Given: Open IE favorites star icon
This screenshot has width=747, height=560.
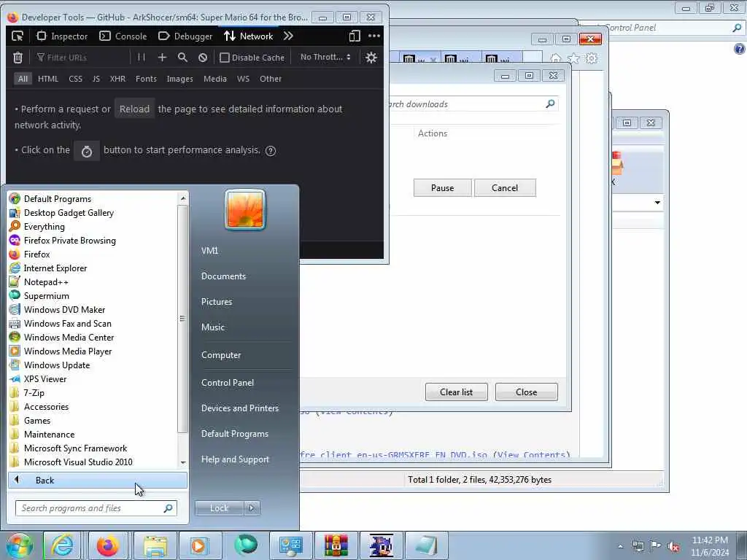Looking at the screenshot, I should 573,58.
